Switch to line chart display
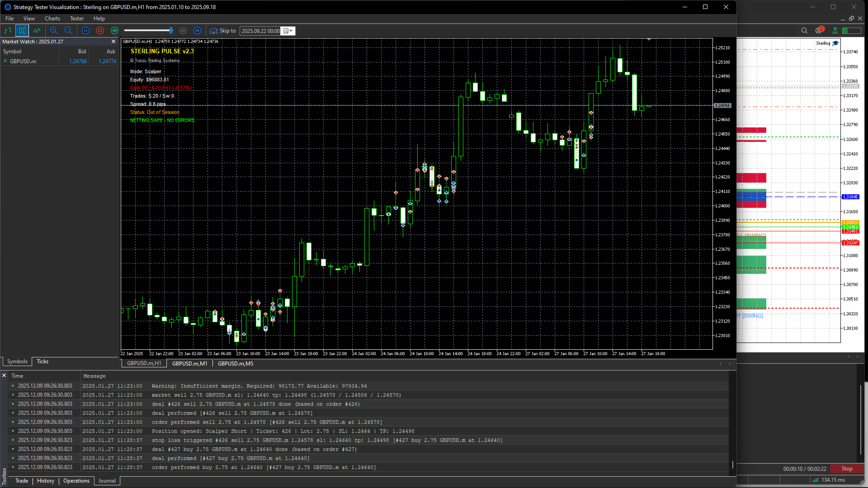 (37, 31)
